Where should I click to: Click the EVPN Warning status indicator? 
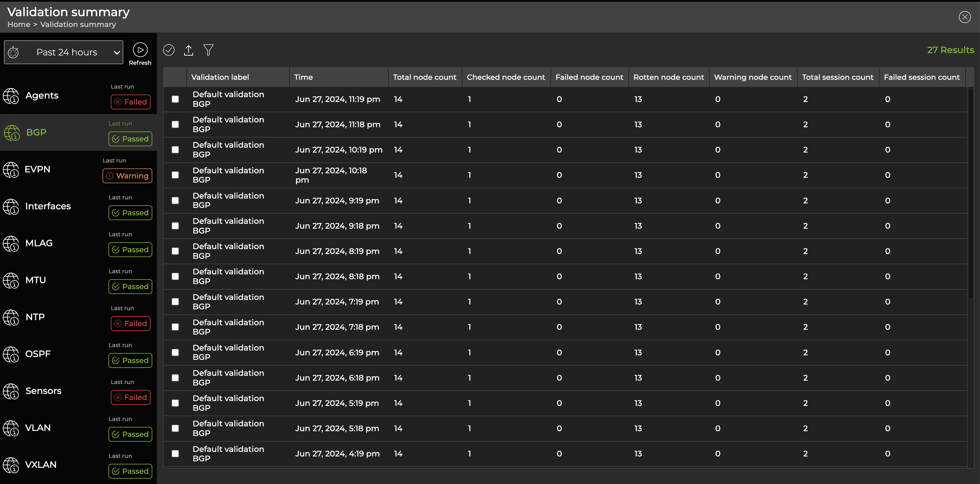pos(127,176)
